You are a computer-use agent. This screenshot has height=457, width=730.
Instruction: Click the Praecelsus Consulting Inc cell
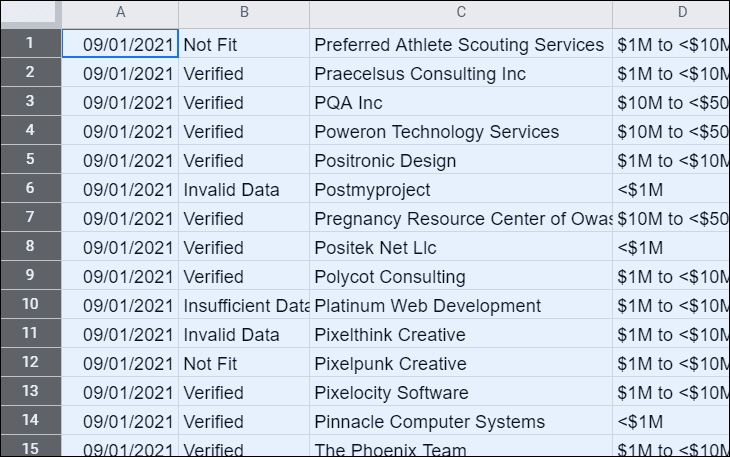[461, 73]
